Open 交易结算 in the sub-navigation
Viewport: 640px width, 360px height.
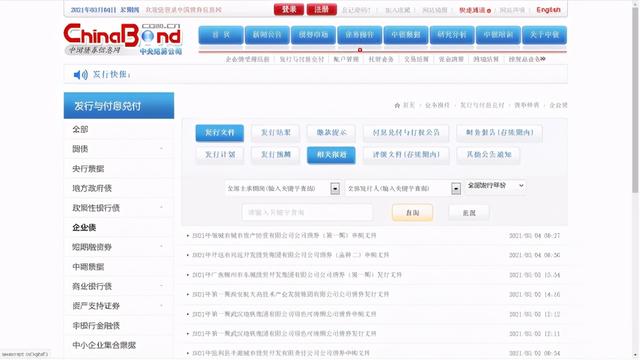point(416,59)
